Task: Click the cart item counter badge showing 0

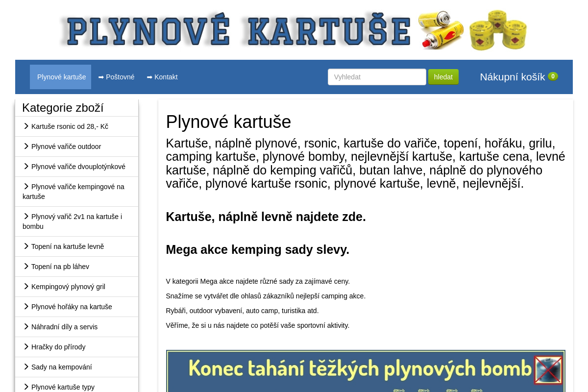Action: [x=553, y=76]
